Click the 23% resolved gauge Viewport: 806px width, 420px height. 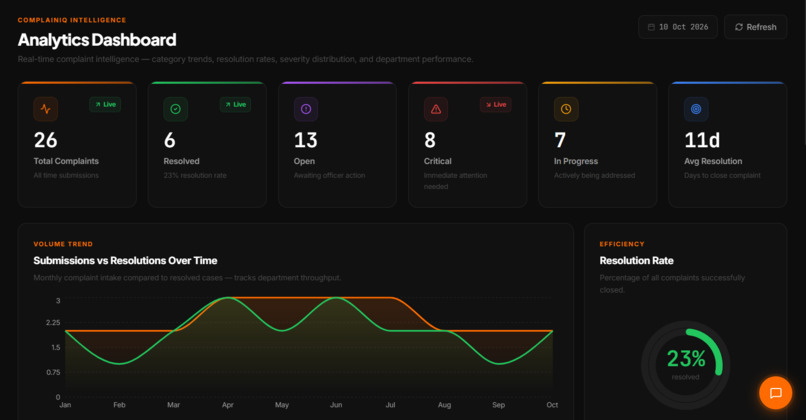pyautogui.click(x=685, y=364)
